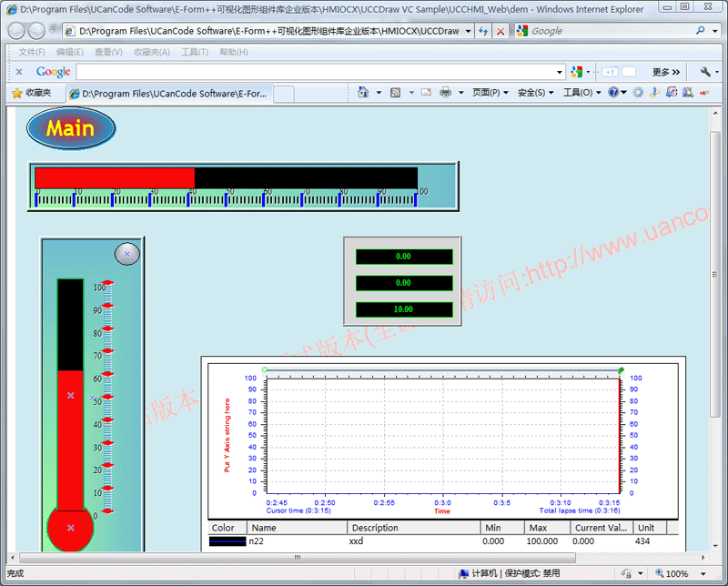Click the eBay icon in command bar

coord(703,93)
